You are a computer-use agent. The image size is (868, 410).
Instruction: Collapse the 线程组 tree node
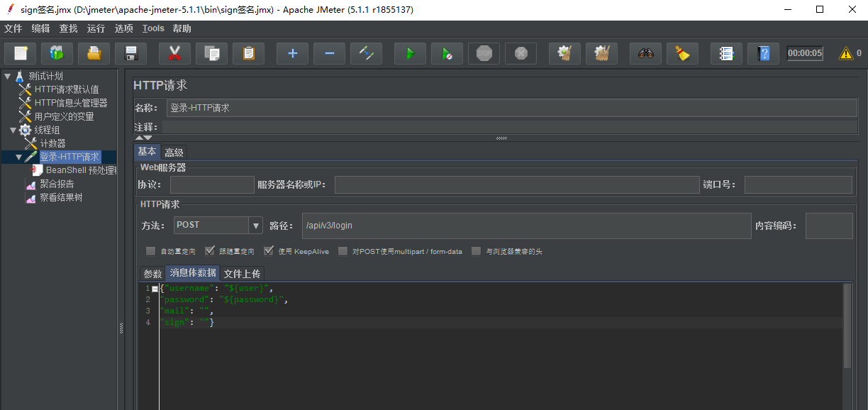13,130
